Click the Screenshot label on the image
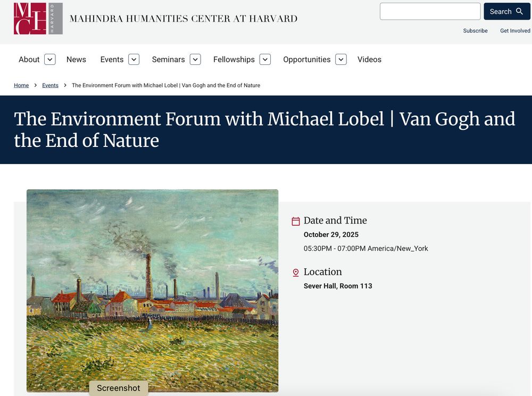 (119, 388)
